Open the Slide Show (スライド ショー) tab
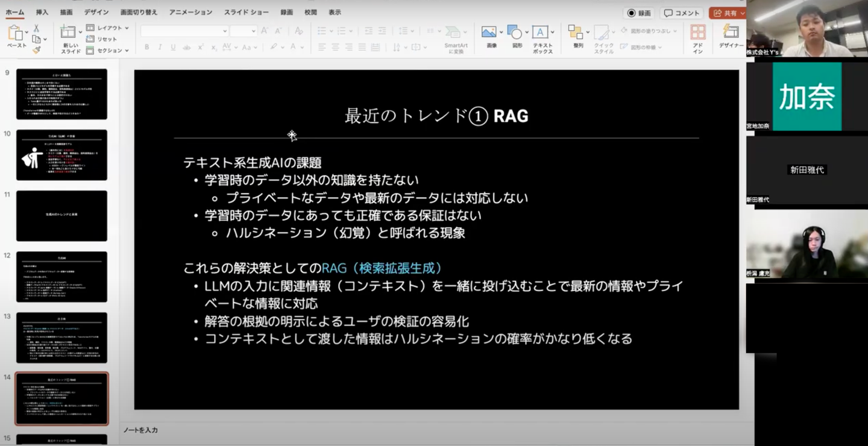This screenshot has width=868, height=446. [x=247, y=12]
